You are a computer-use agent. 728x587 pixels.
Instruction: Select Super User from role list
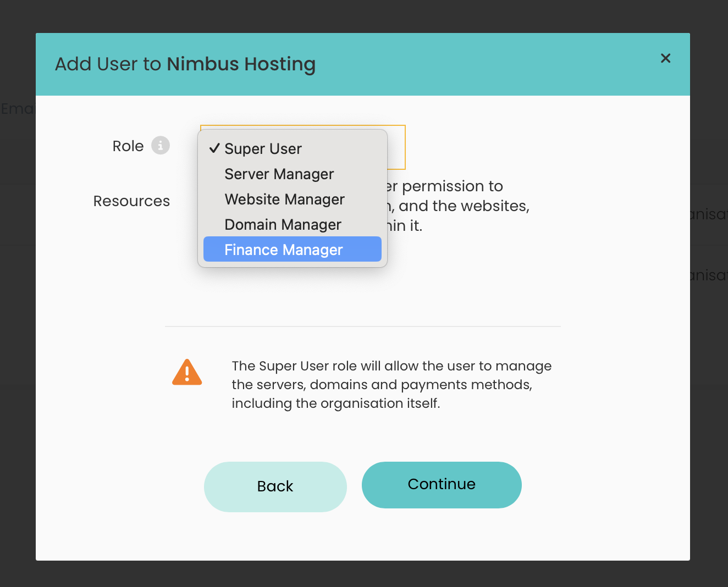tap(293, 148)
